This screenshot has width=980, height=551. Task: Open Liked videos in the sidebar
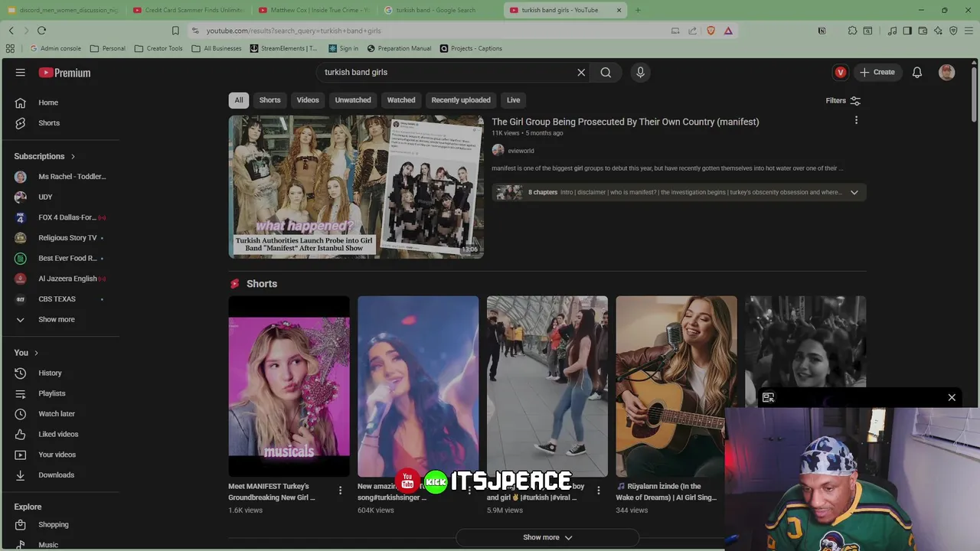pos(60,434)
